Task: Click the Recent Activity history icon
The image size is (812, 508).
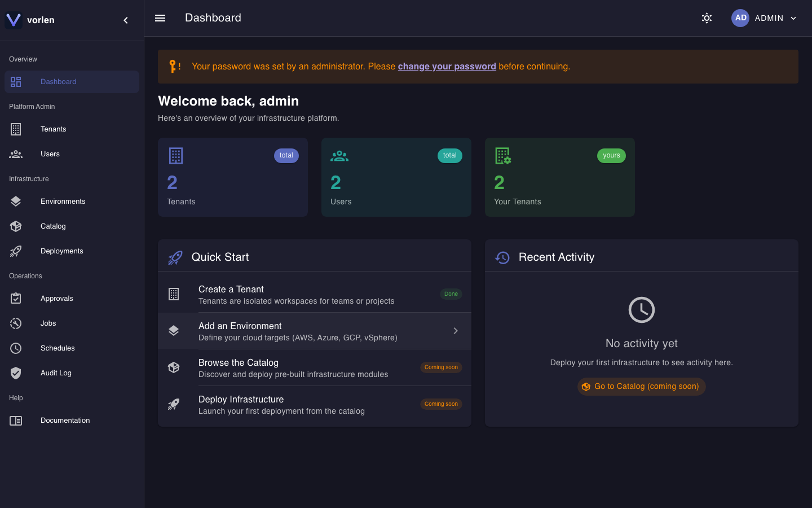Action: tap(502, 257)
